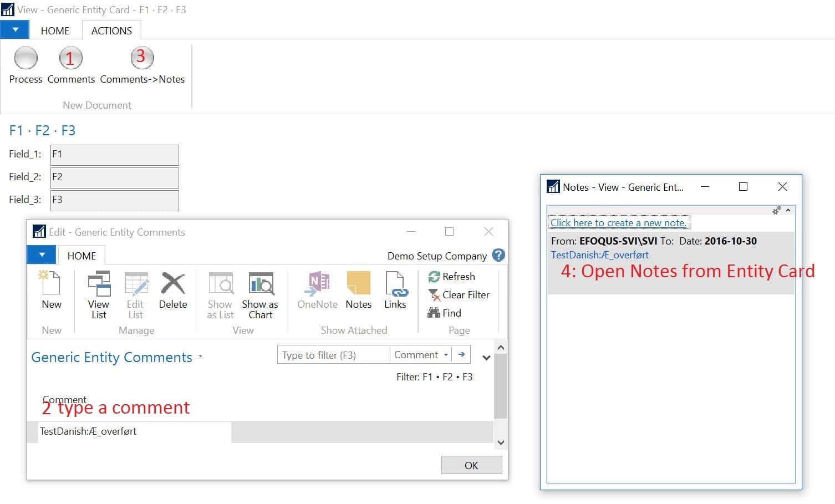Image resolution: width=835 pixels, height=504 pixels.
Task: Select the HOME tab in Comments window
Action: pos(82,256)
